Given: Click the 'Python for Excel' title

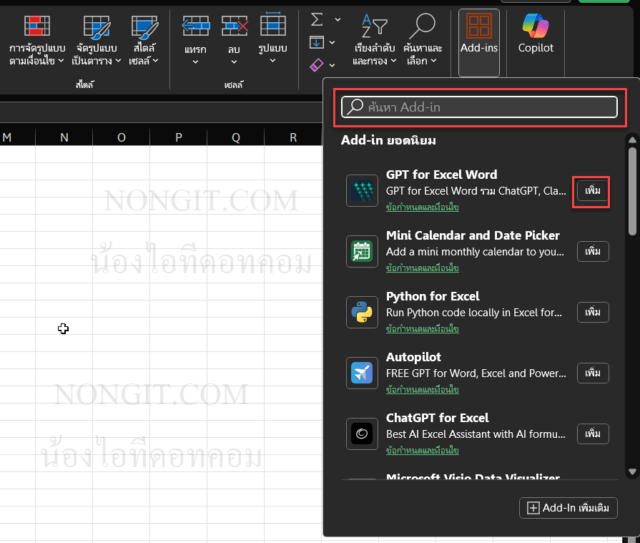Looking at the screenshot, I should tap(433, 296).
